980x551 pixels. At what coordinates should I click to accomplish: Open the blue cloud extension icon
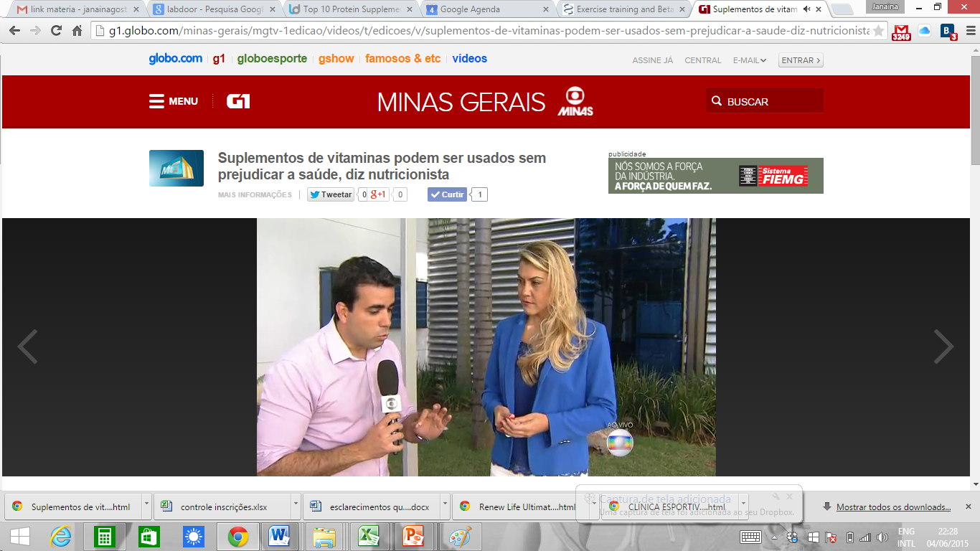(x=924, y=31)
